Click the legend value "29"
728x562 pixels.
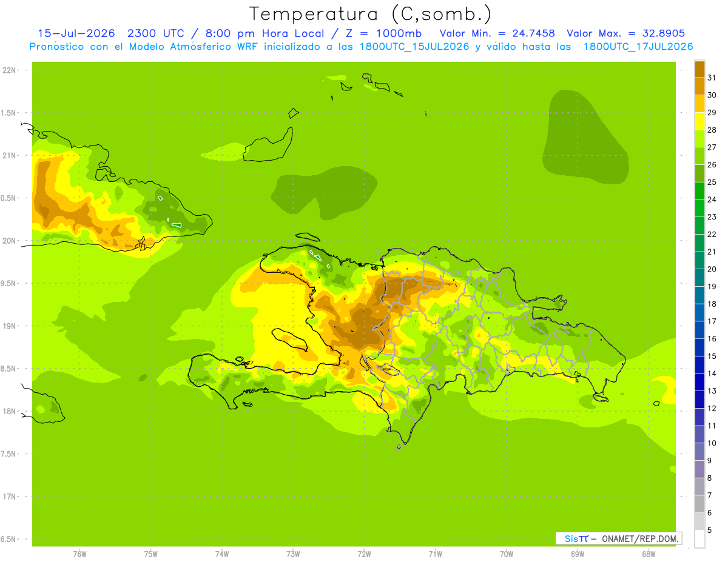(x=712, y=112)
